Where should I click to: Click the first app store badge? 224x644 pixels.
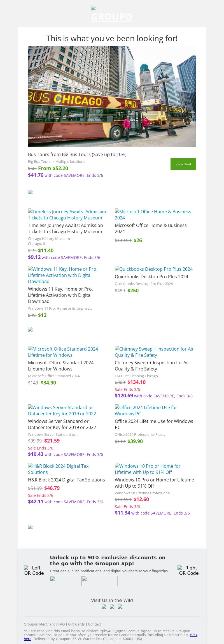(66, 581)
